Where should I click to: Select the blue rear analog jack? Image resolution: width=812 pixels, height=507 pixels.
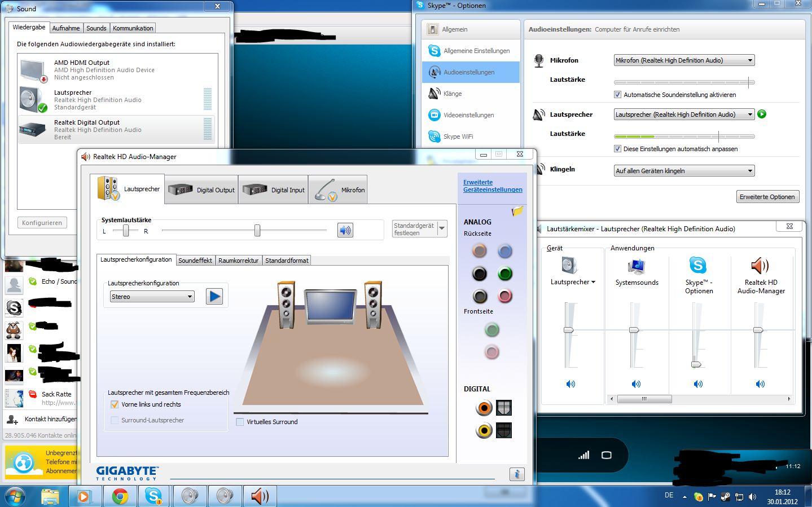click(505, 251)
